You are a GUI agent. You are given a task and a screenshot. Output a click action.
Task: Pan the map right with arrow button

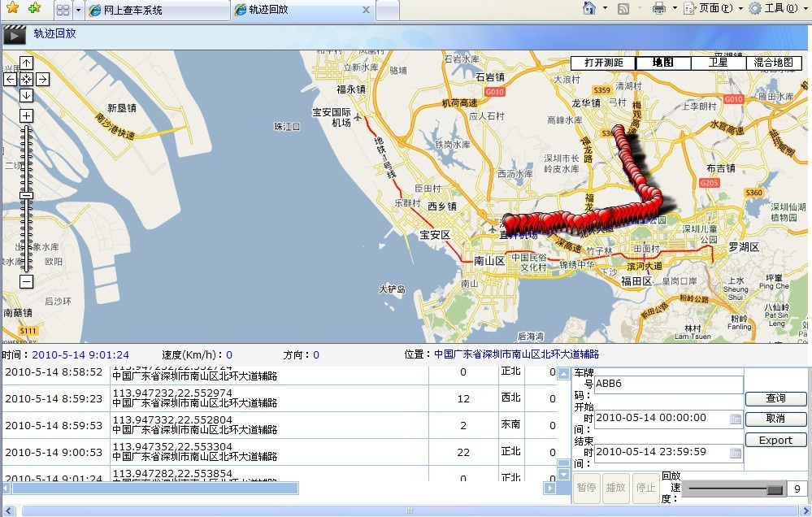pos(42,79)
